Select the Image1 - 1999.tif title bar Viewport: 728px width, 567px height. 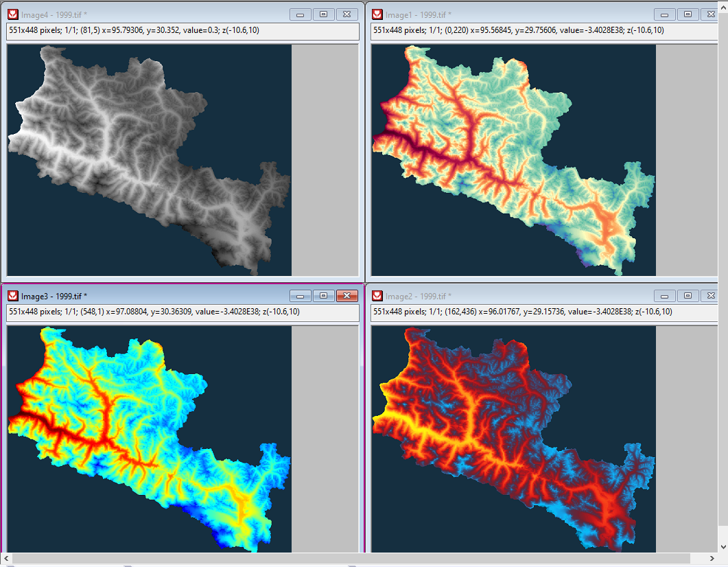(535, 14)
